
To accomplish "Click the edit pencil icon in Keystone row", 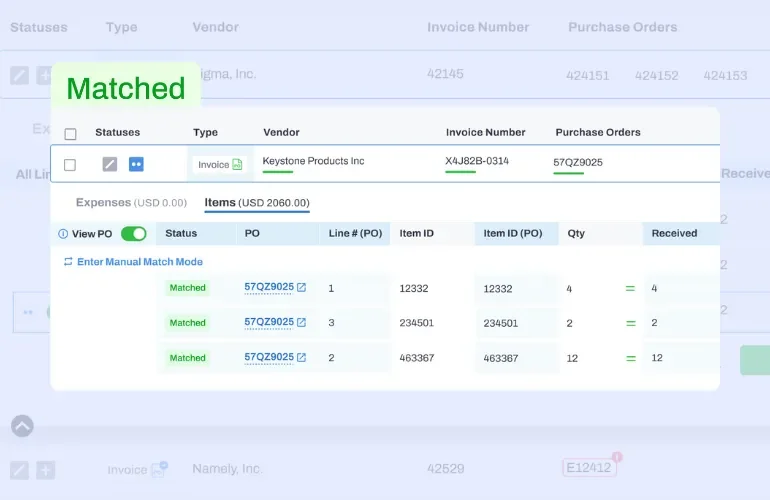I will [x=110, y=164].
